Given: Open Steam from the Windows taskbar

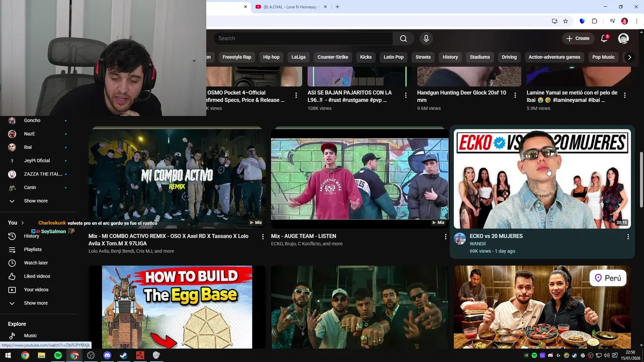Looking at the screenshot, I should click(124, 355).
